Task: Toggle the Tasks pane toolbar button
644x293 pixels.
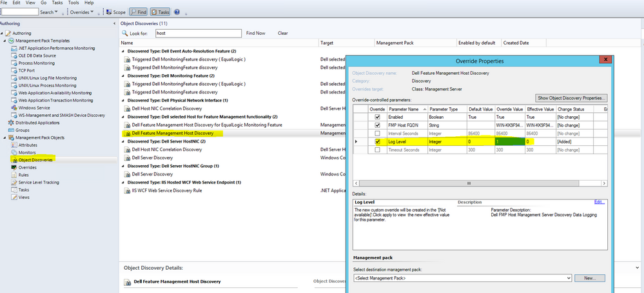Action: click(160, 12)
